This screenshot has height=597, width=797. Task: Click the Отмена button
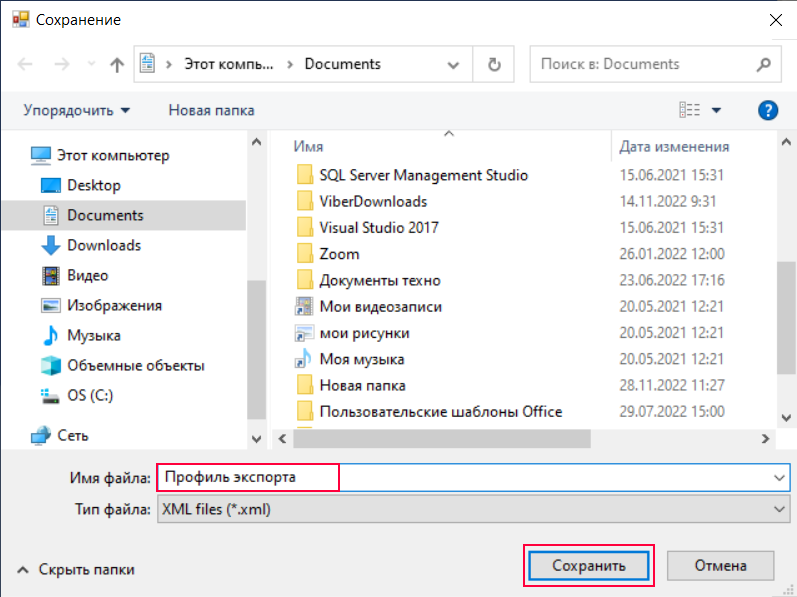pyautogui.click(x=720, y=565)
